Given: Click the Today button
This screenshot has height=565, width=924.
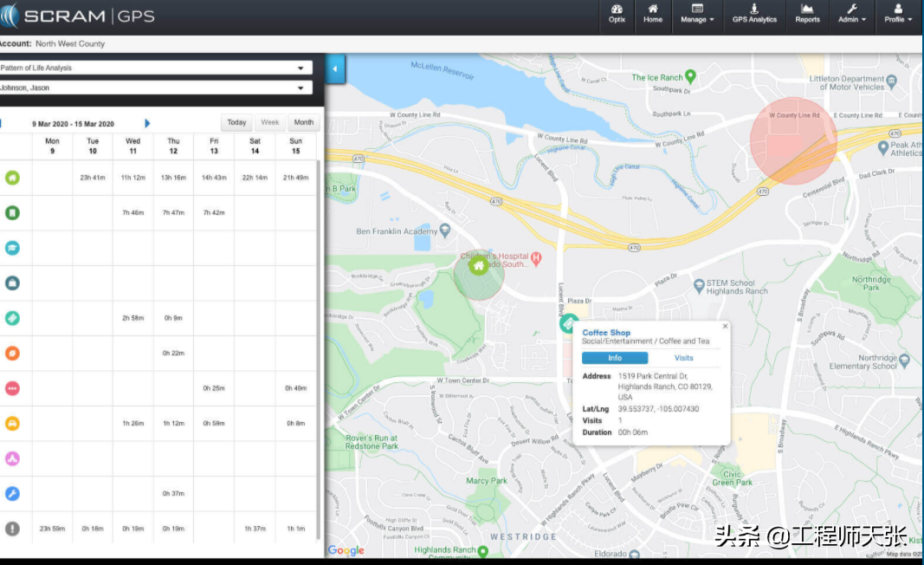Looking at the screenshot, I should click(x=237, y=123).
